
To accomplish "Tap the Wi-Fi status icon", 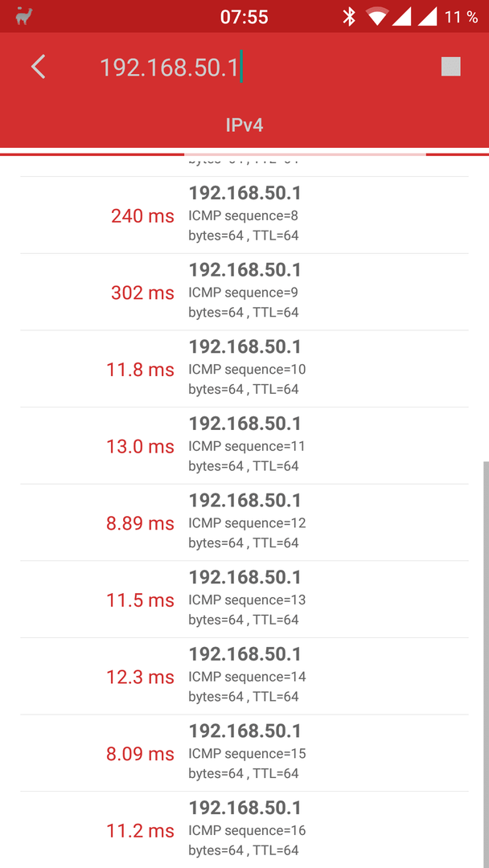I will pyautogui.click(x=377, y=17).
